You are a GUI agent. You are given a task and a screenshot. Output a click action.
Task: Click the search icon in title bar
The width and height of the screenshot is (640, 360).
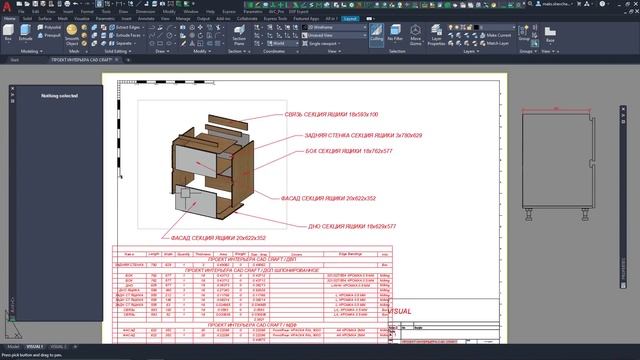[x=530, y=4]
